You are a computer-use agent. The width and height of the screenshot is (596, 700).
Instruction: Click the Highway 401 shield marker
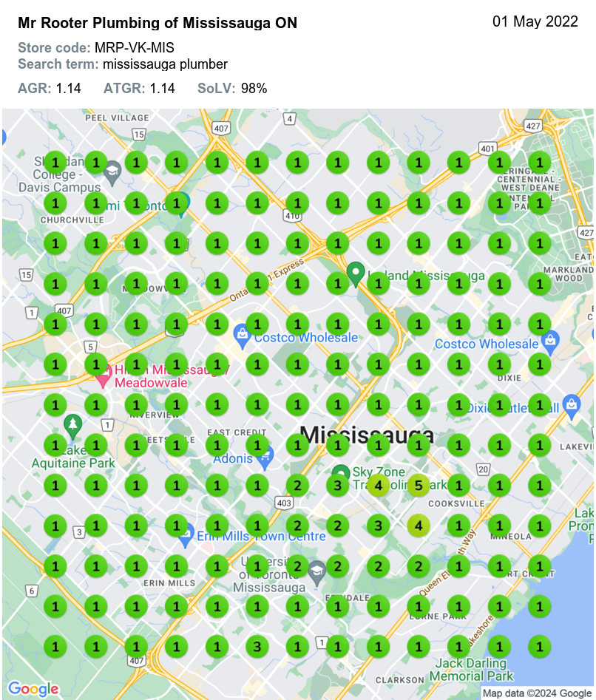point(487,149)
